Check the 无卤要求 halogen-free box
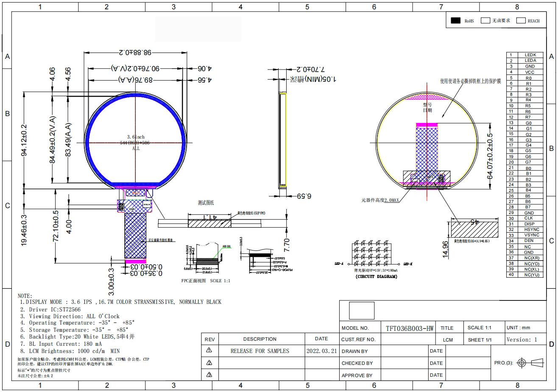Screen dimensions: 558x392 (x=485, y=21)
